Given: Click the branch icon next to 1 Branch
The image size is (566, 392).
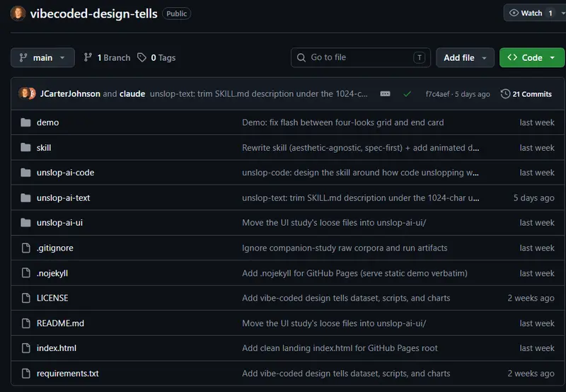Looking at the screenshot, I should [88, 57].
